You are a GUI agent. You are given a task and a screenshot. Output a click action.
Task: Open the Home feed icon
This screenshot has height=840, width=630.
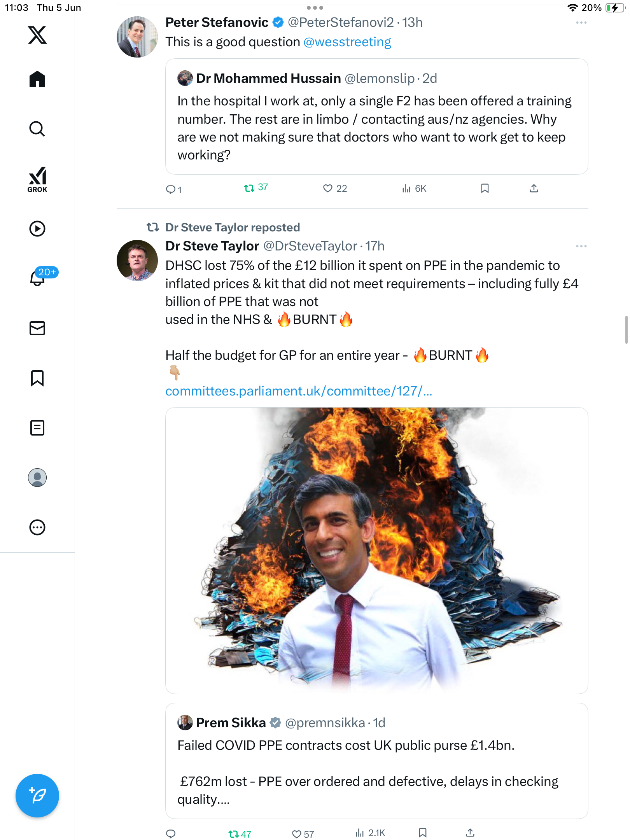coord(37,79)
